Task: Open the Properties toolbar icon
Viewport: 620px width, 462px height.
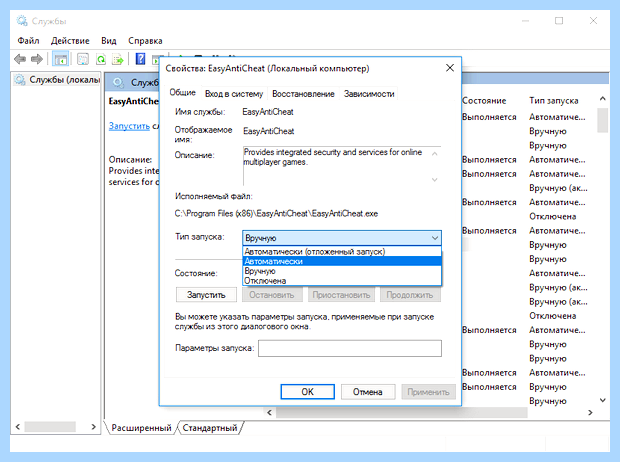Action: [x=83, y=59]
